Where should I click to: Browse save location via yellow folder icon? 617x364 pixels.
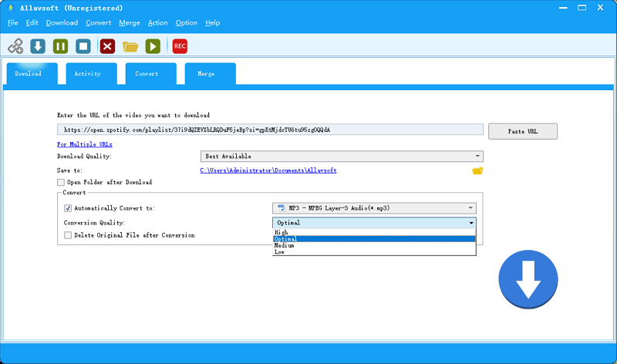pos(477,170)
